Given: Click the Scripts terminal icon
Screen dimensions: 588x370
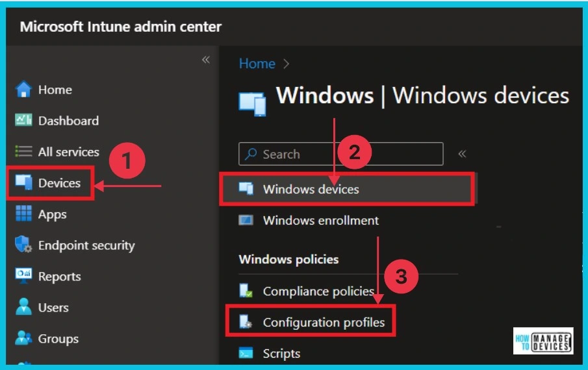Looking at the screenshot, I should pos(246,352).
